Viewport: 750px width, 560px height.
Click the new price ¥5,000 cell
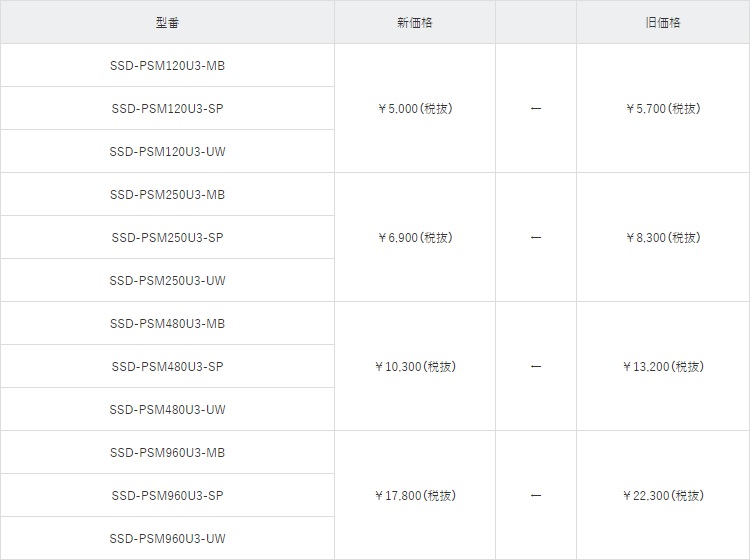(414, 108)
